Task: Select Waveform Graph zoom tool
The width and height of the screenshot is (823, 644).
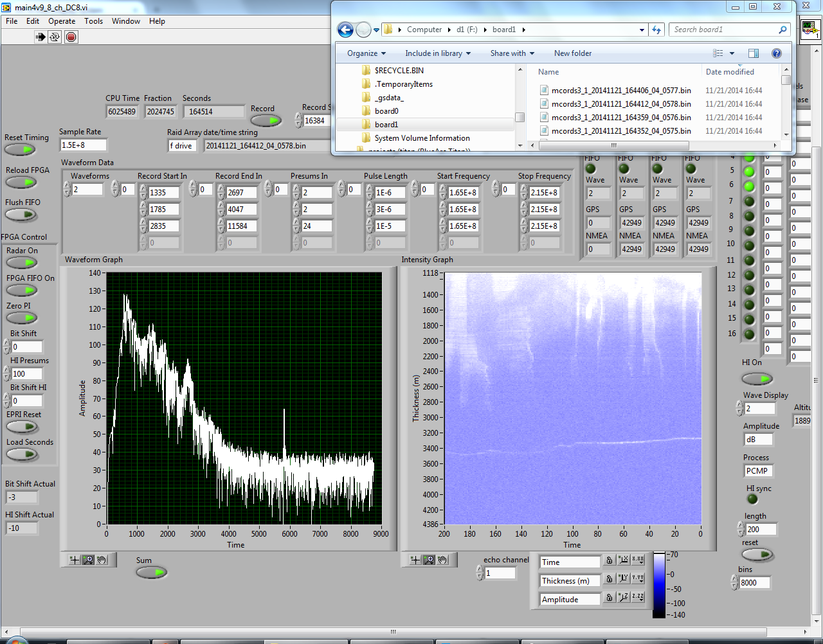Action: click(88, 560)
